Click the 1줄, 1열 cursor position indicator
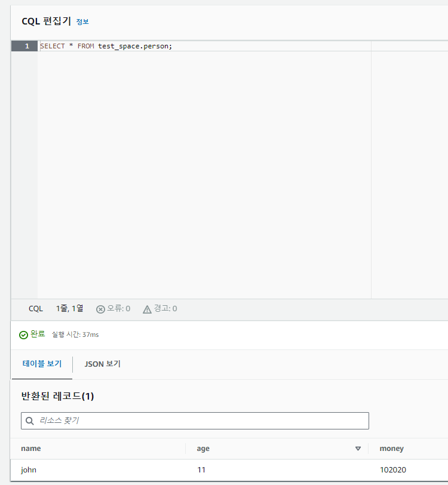The image size is (448, 485). click(x=70, y=308)
